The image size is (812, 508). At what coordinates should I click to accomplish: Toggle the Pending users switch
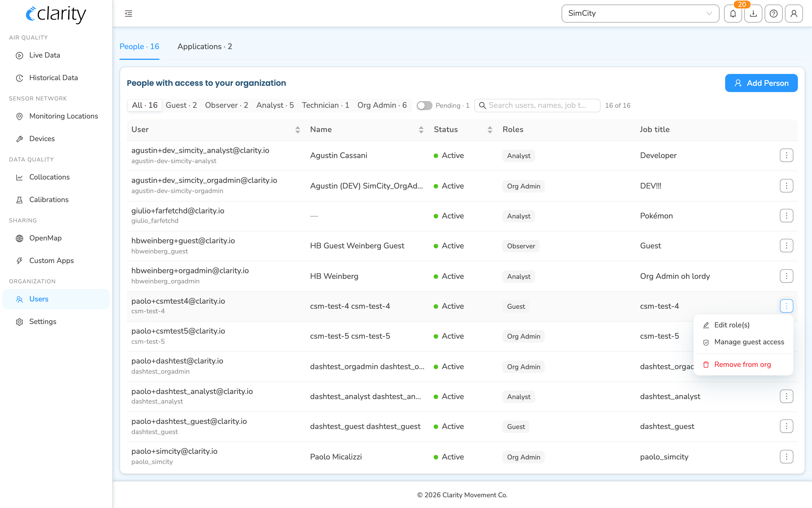coord(424,106)
